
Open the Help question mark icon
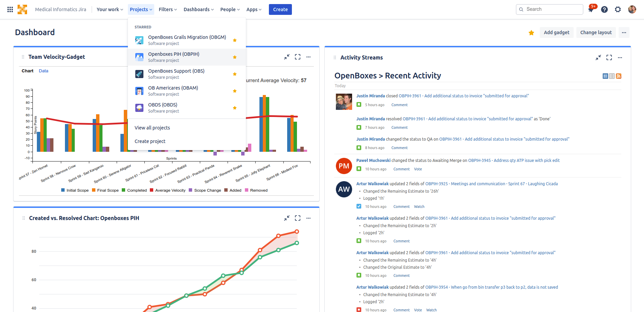(604, 9)
